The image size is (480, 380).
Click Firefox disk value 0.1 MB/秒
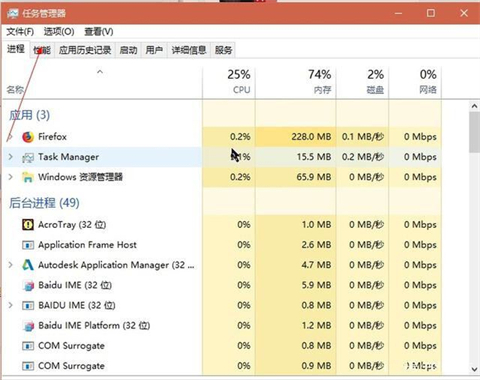tap(363, 137)
